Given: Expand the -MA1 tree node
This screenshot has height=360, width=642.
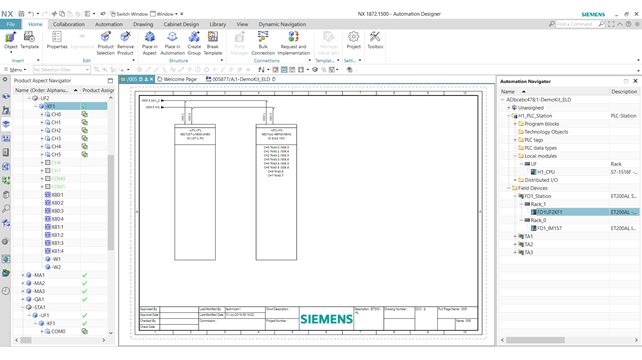Looking at the screenshot, I should pos(23,275).
